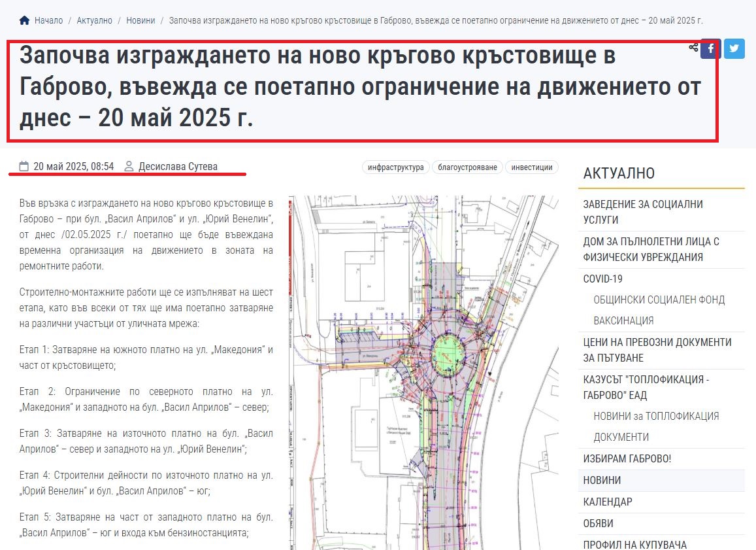Click the calendar icon beside the date
756x550 pixels.
point(24,167)
